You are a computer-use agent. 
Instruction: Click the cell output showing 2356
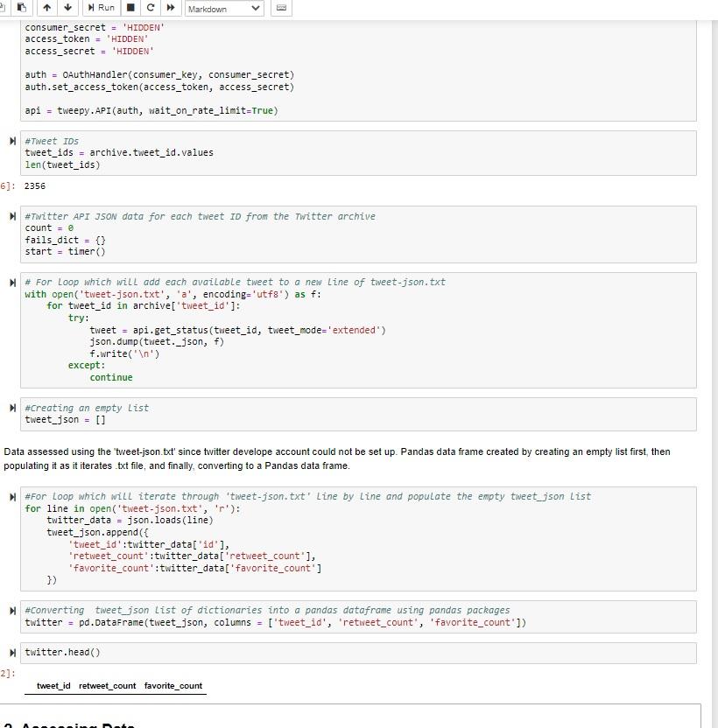(x=33, y=185)
